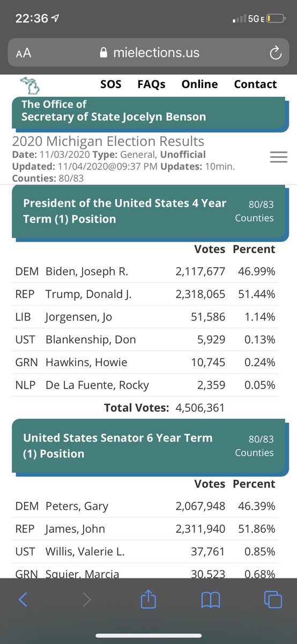The image size is (297, 644).
Task: Tap the clock time in status bar
Action: point(32,18)
